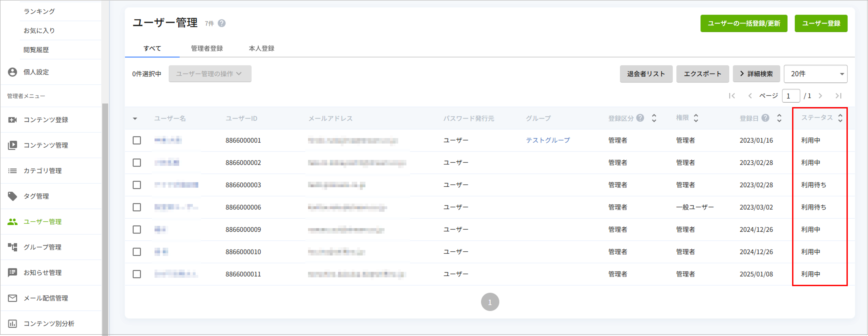Screen dimensions: 868x336
Task: Click the 0件選択中 label
Action: tap(147, 74)
